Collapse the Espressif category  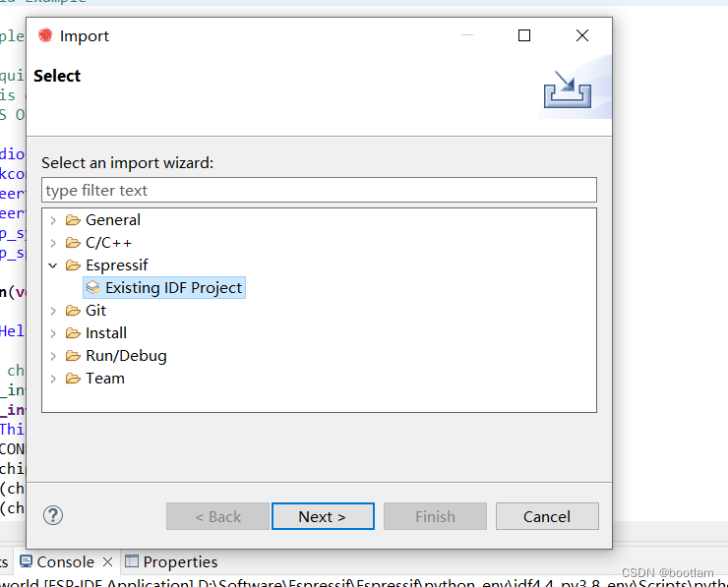(53, 265)
